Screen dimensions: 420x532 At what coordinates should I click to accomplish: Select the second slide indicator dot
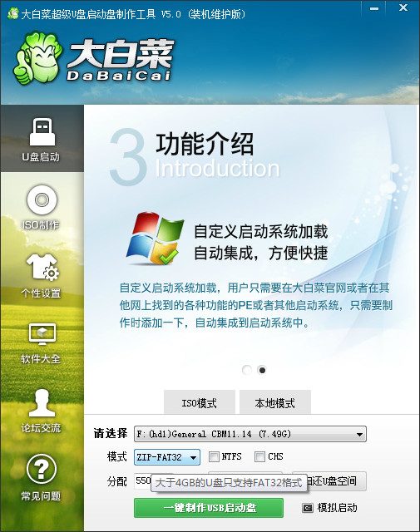point(262,370)
